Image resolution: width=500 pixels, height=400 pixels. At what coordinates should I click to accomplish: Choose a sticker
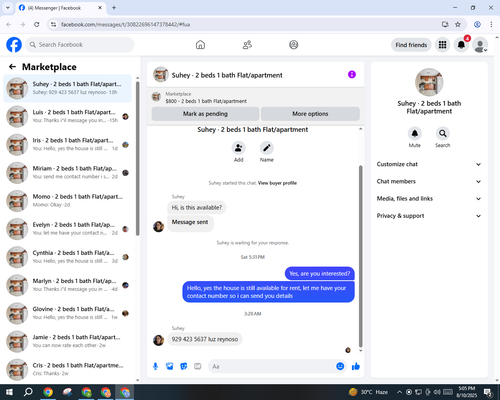click(184, 366)
